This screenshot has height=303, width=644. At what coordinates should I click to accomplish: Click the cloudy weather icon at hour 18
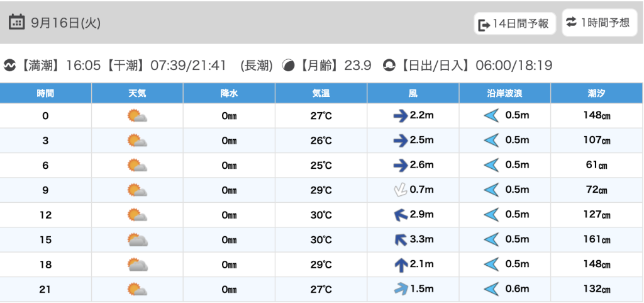pos(137,265)
